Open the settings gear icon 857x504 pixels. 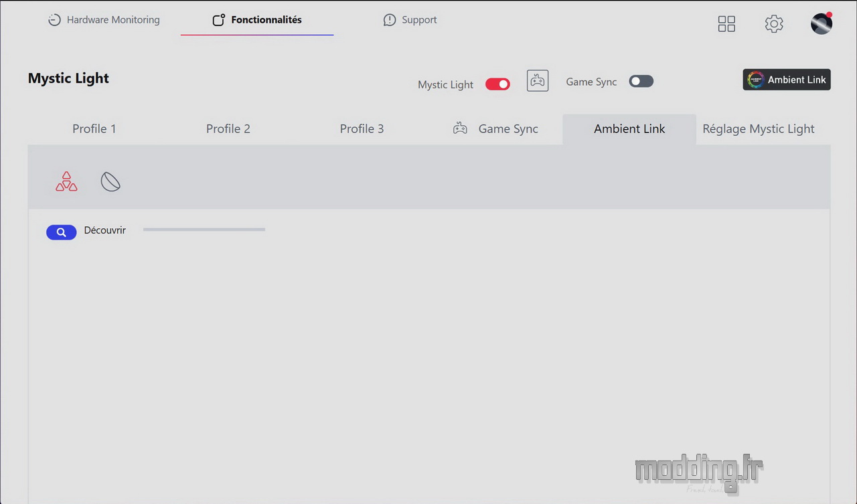click(x=774, y=24)
